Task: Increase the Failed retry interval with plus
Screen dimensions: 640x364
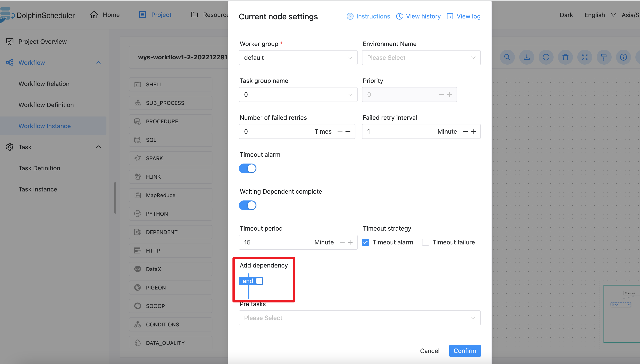Action: point(474,131)
